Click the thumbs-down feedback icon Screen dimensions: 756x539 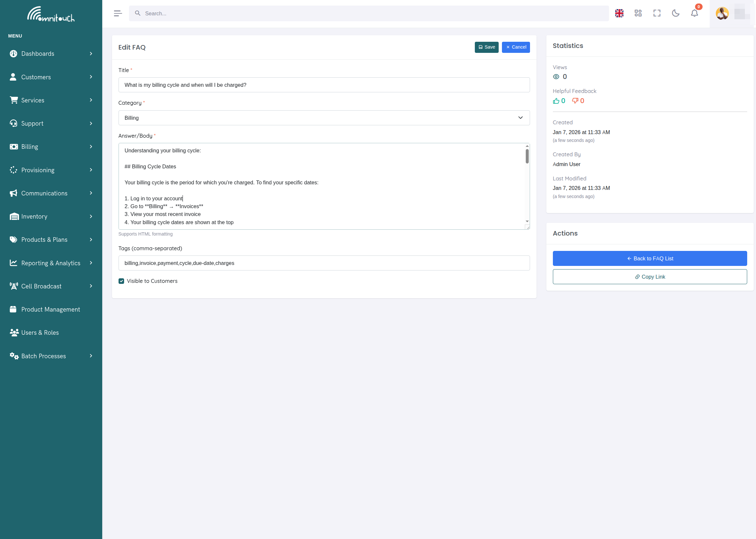[x=575, y=101]
